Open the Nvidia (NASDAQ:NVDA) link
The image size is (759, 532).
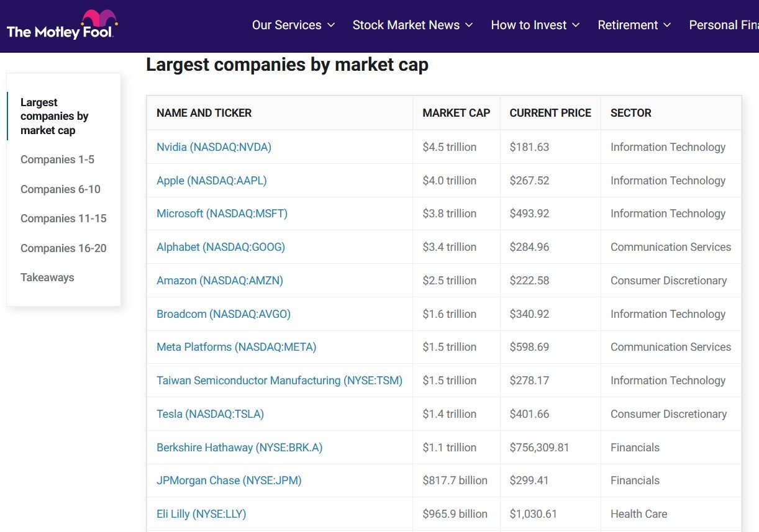click(214, 147)
